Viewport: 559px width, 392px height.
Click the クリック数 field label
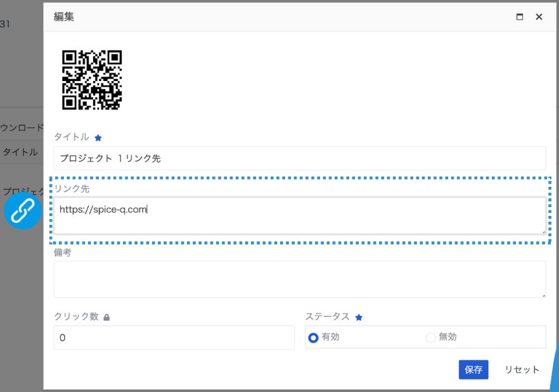pos(76,317)
